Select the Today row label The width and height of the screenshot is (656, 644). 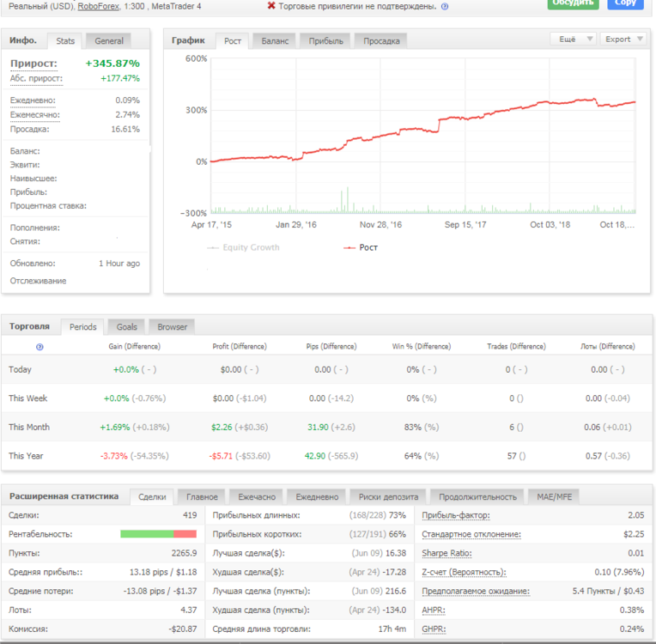point(20,369)
